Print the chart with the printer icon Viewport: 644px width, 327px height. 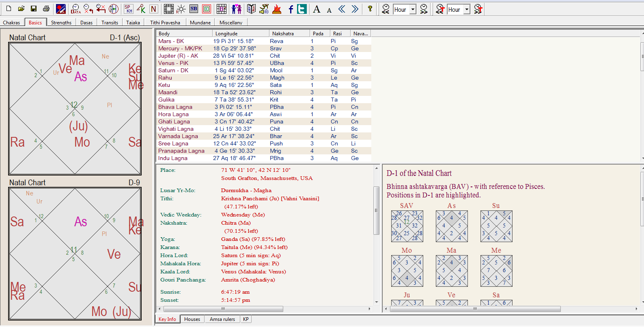46,9
